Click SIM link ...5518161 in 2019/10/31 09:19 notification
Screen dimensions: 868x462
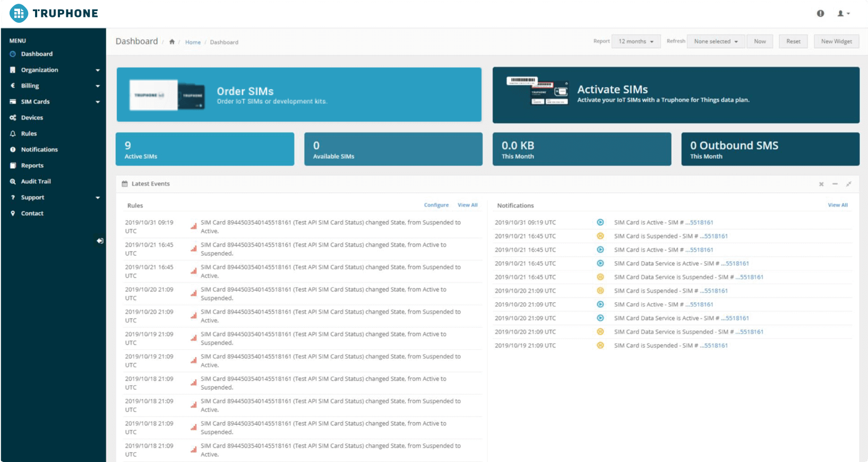tap(699, 223)
